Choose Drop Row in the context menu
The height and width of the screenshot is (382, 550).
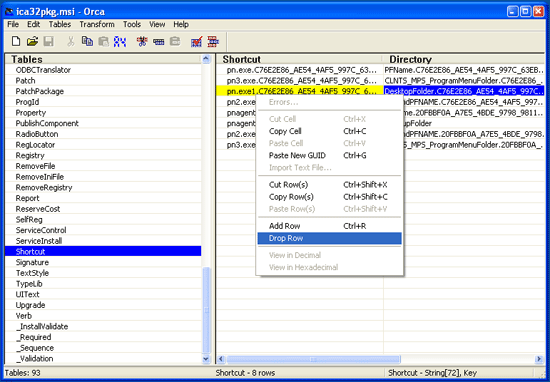(329, 238)
